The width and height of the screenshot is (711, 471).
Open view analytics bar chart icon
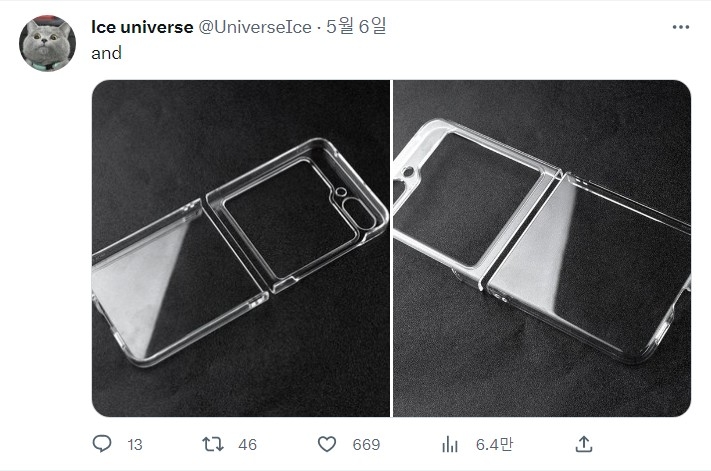coord(449,444)
